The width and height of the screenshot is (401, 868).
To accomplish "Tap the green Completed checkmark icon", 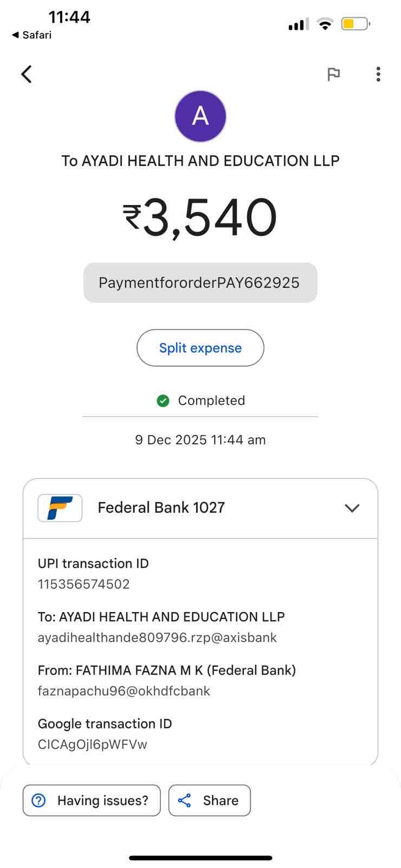I will [x=163, y=400].
